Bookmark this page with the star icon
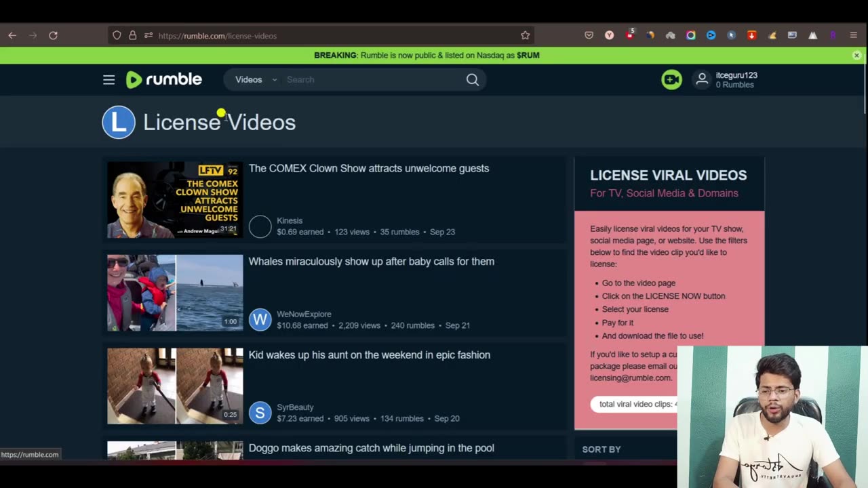Viewport: 868px width, 488px height. pyautogui.click(x=525, y=35)
